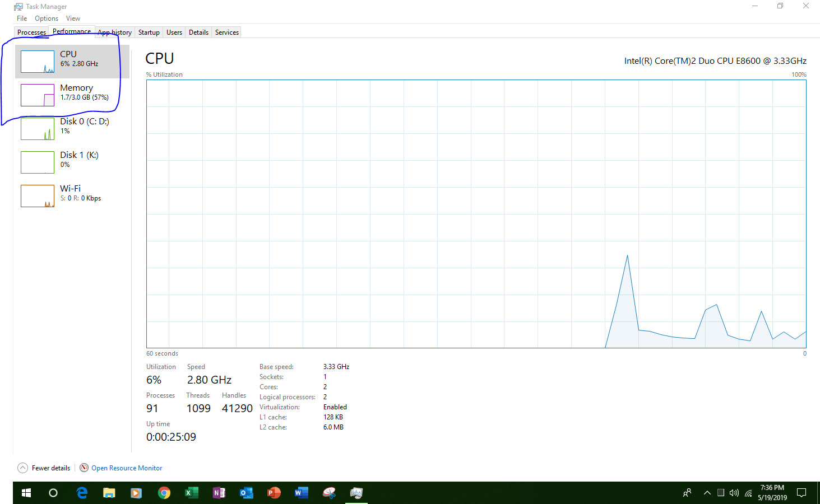Open the Options menu
Viewport: 820px width, 504px height.
(47, 18)
